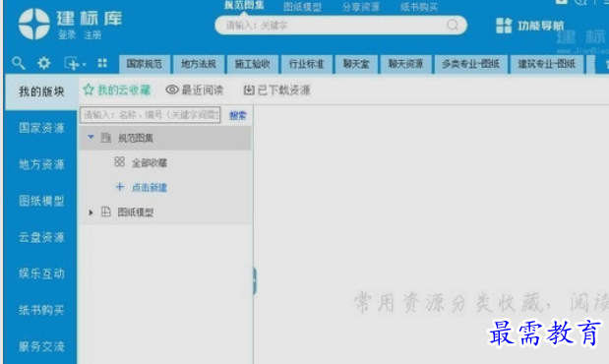The height and width of the screenshot is (364, 609).
Task: Switch to 图纸模型 top search tab
Action: (302, 7)
